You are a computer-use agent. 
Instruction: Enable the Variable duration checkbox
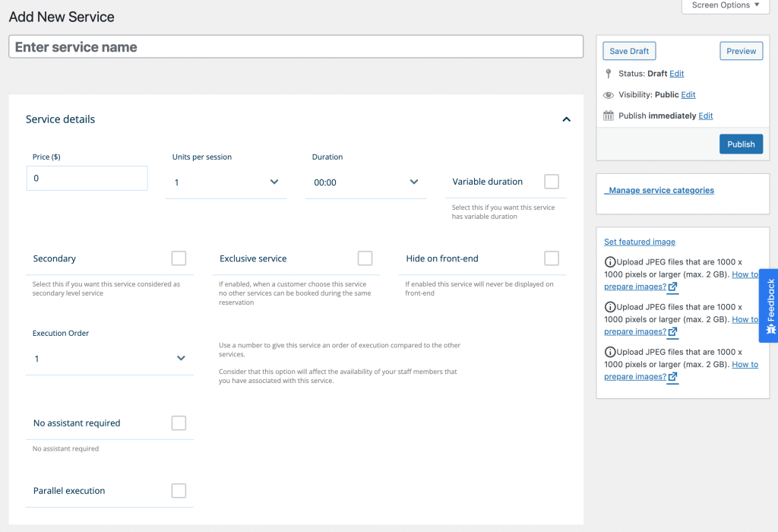click(552, 182)
